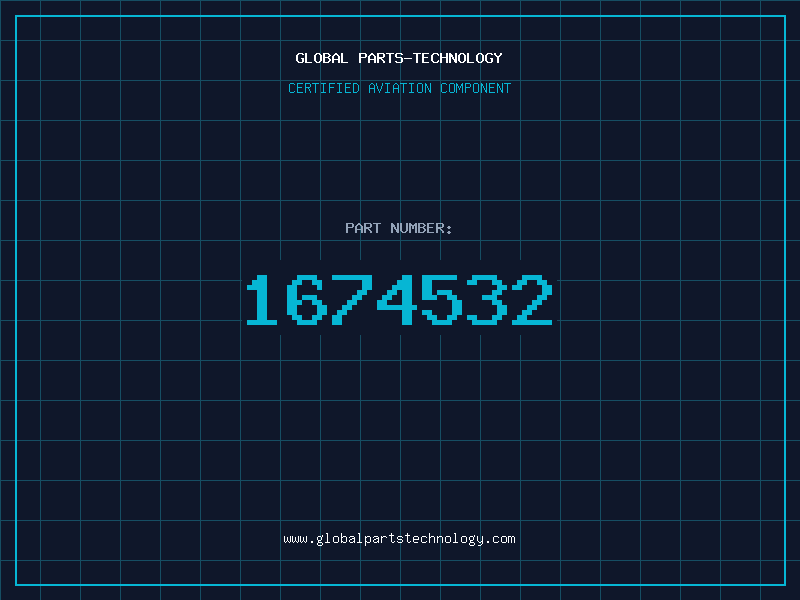Open the www.globalpartstechnology.com link
800x600 pixels.
click(x=399, y=539)
